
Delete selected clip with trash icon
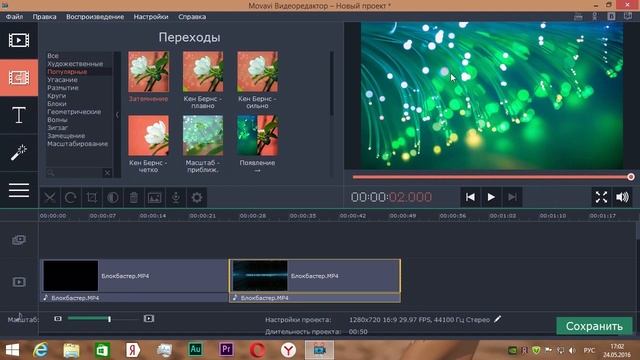pyautogui.click(x=133, y=198)
